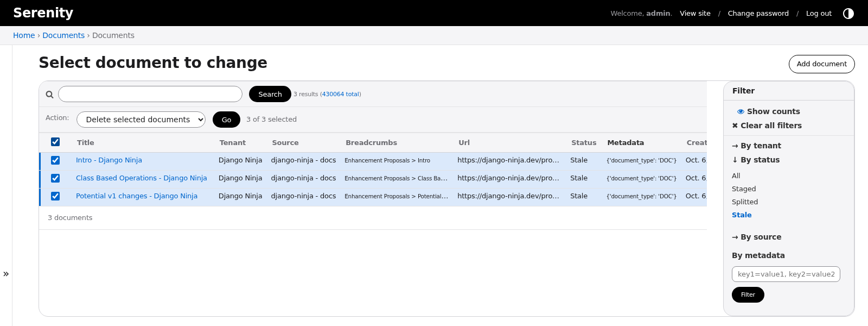Click the 430064 total results link
The width and height of the screenshot is (868, 326).
pyautogui.click(x=341, y=94)
